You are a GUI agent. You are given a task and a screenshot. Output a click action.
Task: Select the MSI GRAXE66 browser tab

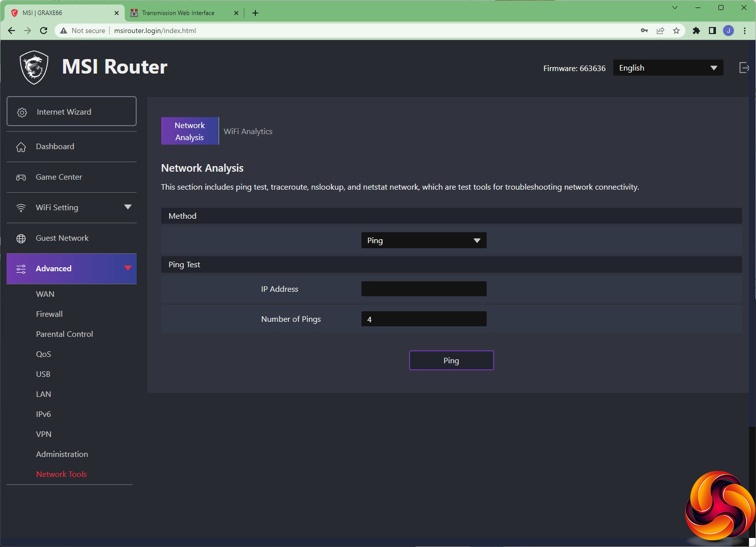tap(65, 13)
